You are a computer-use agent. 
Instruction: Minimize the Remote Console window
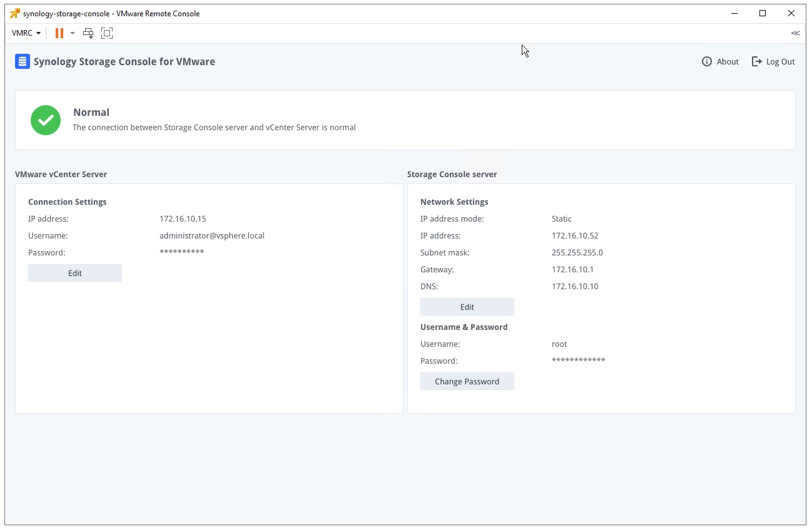point(734,13)
